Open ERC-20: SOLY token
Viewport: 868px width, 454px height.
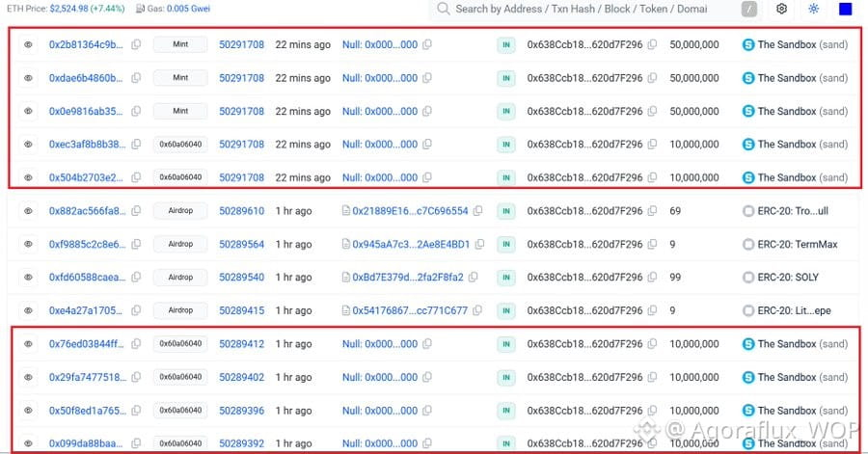click(788, 277)
